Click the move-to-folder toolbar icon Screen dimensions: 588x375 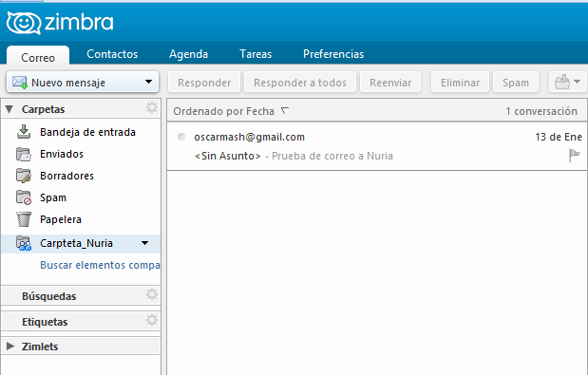click(561, 82)
